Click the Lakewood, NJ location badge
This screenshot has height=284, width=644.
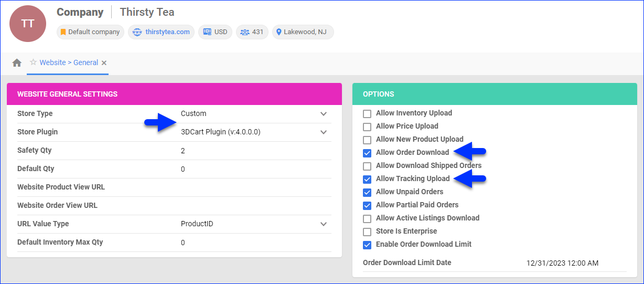pyautogui.click(x=303, y=32)
